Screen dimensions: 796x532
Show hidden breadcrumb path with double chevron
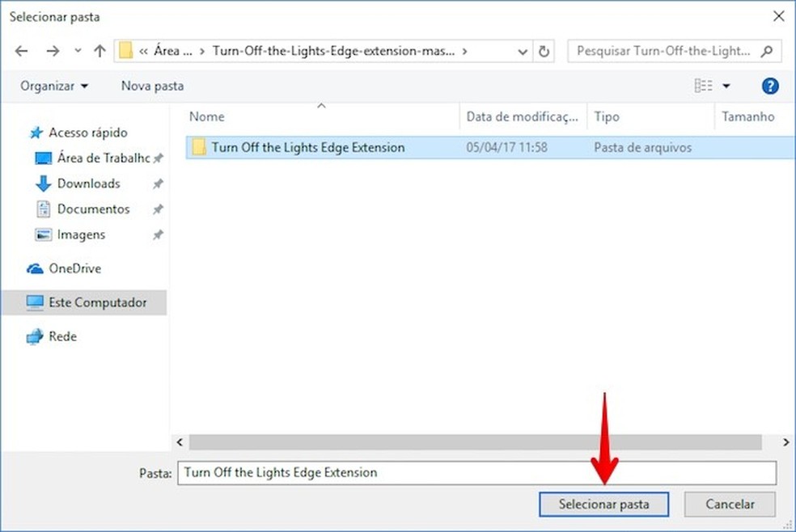click(144, 51)
